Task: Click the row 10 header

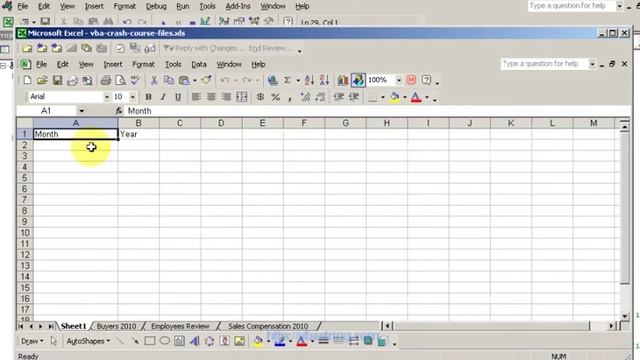Action: pyautogui.click(x=25, y=233)
